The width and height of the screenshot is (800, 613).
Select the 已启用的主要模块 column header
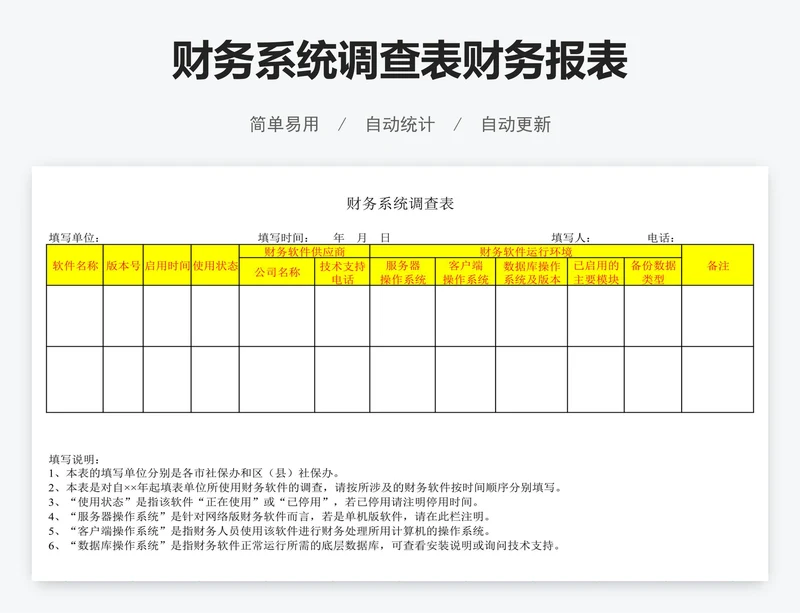click(x=596, y=272)
